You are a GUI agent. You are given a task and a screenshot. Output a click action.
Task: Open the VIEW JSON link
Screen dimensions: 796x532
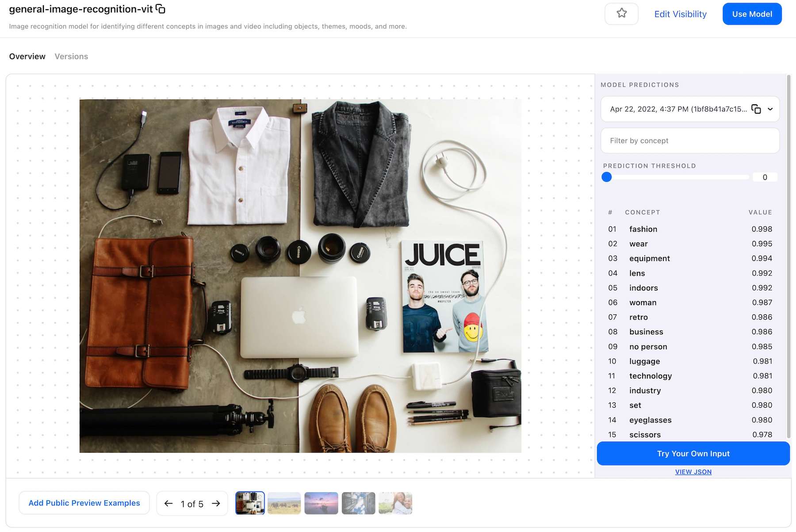[693, 472]
